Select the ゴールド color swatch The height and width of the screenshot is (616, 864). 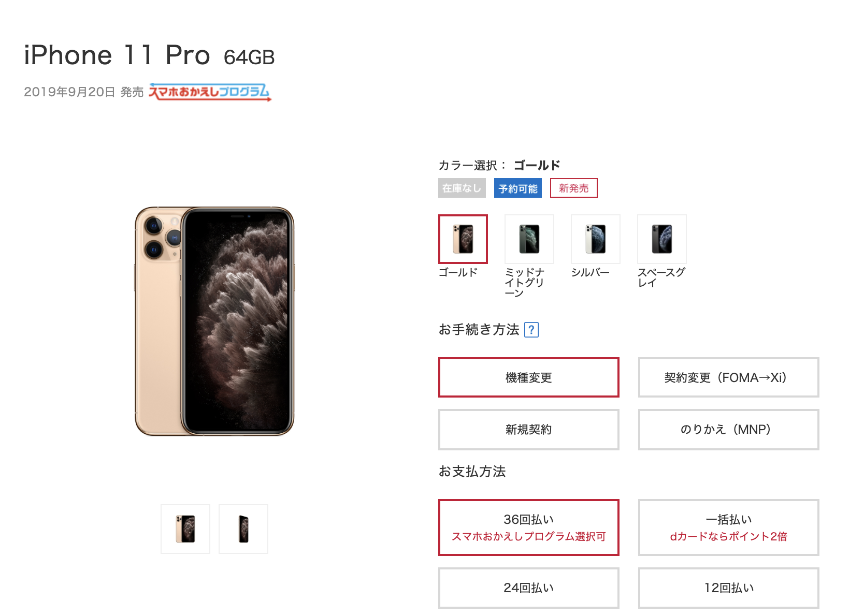[463, 239]
